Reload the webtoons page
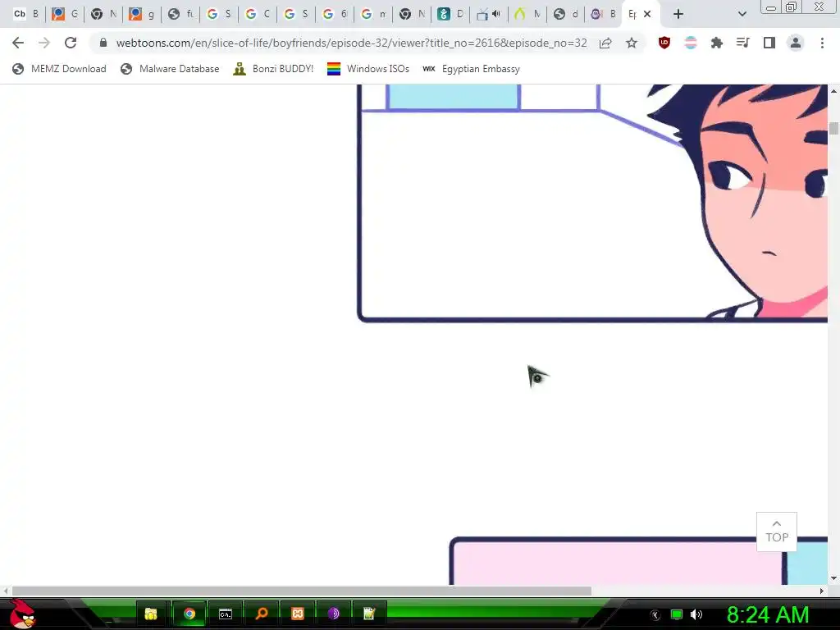 click(x=71, y=43)
